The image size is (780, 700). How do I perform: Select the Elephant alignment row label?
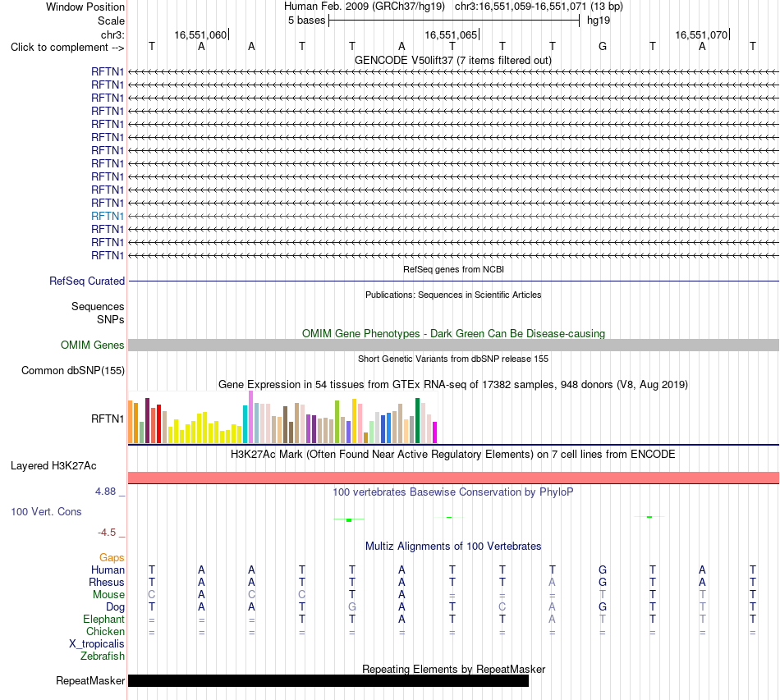click(103, 619)
